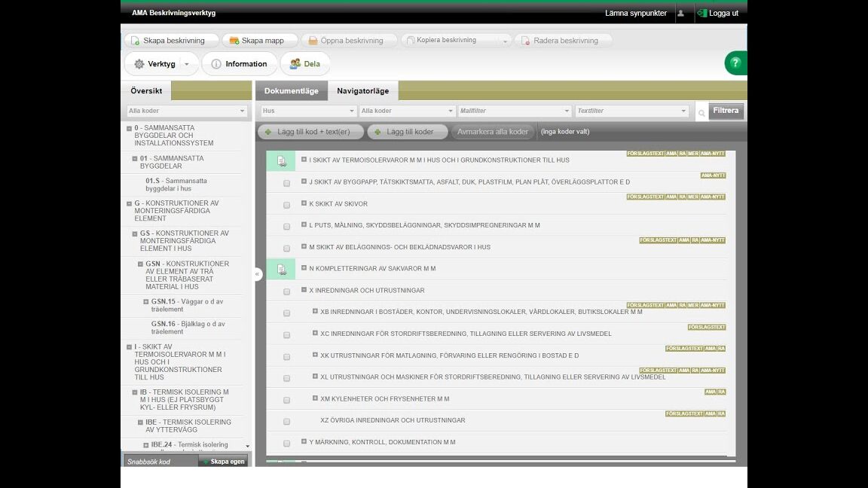
Task: Check the box for XB INREDNINGAR I BOSTÄDER
Action: pos(287,313)
